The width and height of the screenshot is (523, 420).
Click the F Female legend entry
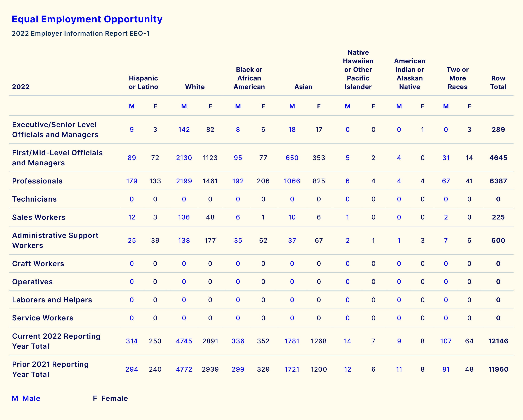click(110, 398)
